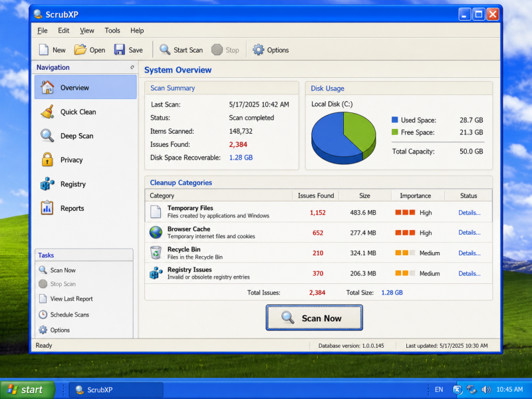Click the Temporary Files page icon
532x399 pixels.
point(156,211)
